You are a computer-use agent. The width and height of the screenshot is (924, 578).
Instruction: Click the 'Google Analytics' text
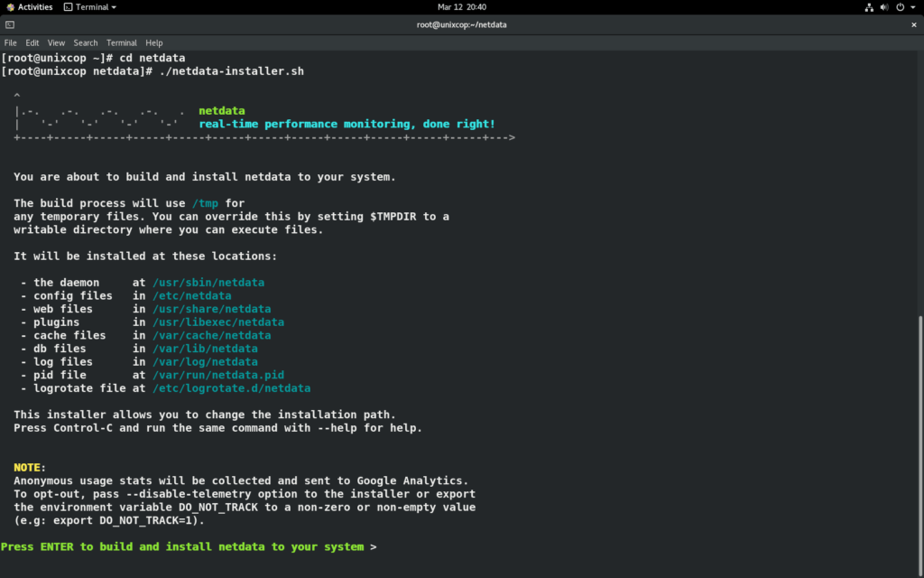pos(410,480)
